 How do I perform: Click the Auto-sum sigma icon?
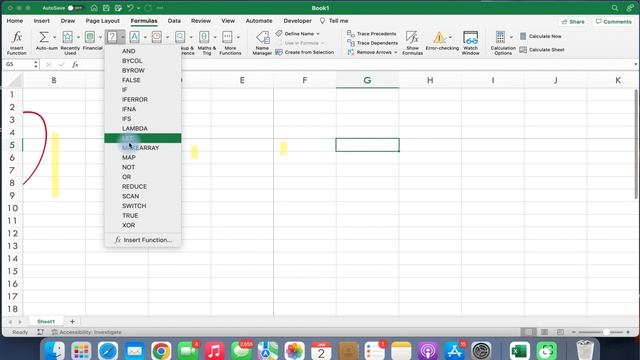[43, 37]
